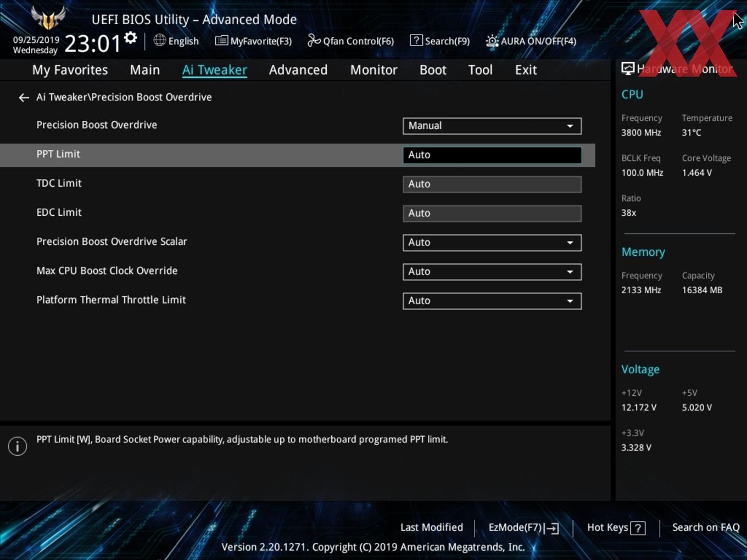The width and height of the screenshot is (747, 560).
Task: Click the +3.3V reading 3.328 V
Action: [x=636, y=447]
